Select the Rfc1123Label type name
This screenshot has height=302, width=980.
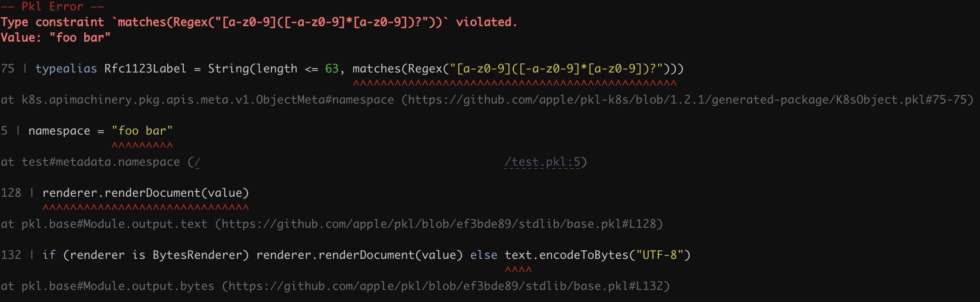145,69
